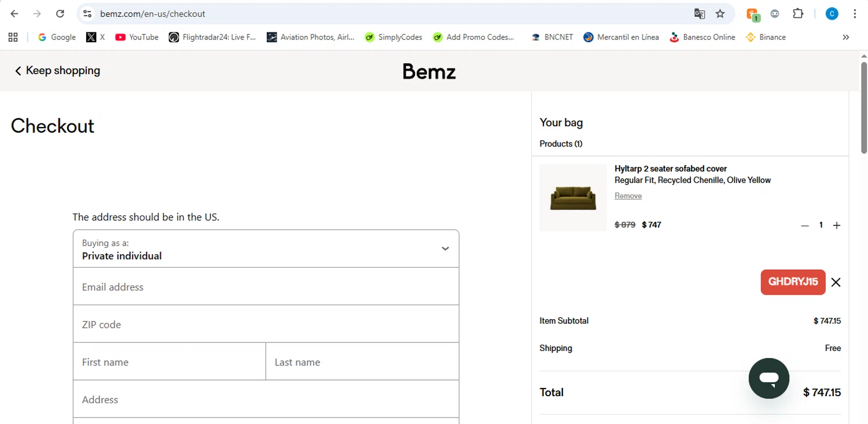Click the gray mask extension icon
The width and height of the screenshot is (868, 424).
775,14
